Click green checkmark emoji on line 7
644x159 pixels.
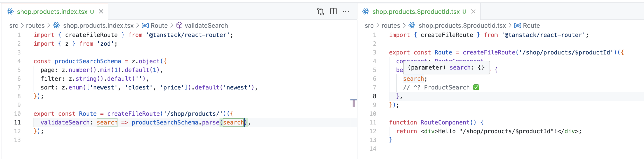click(x=476, y=87)
